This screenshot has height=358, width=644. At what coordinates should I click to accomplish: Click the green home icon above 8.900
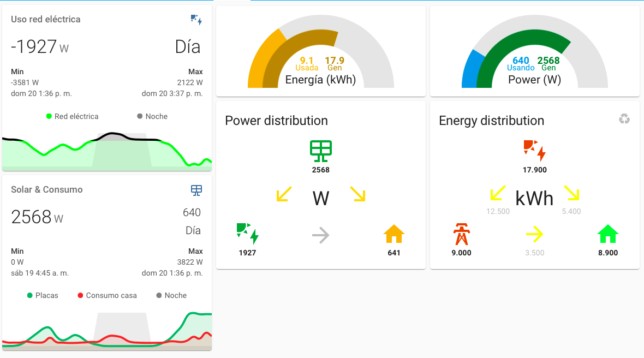pyautogui.click(x=607, y=233)
